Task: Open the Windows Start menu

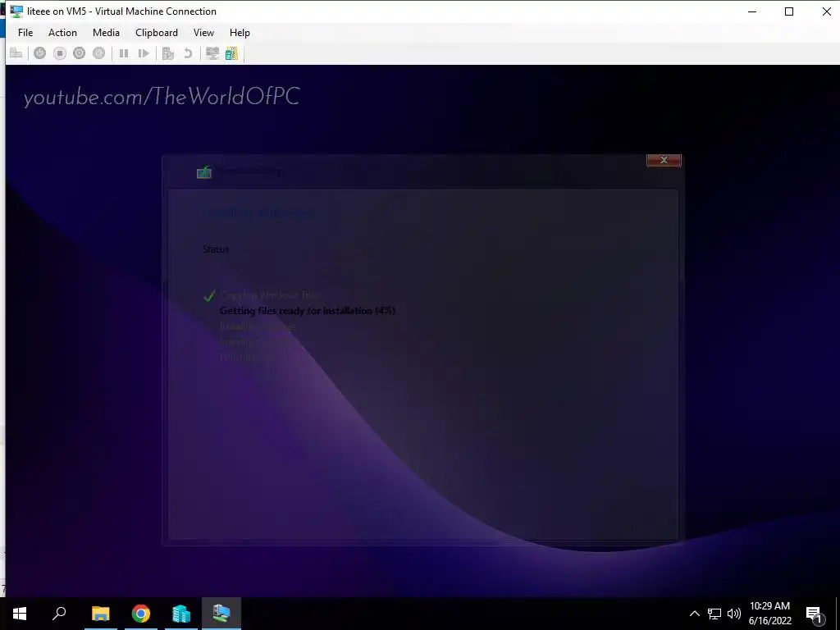Action: point(20,614)
